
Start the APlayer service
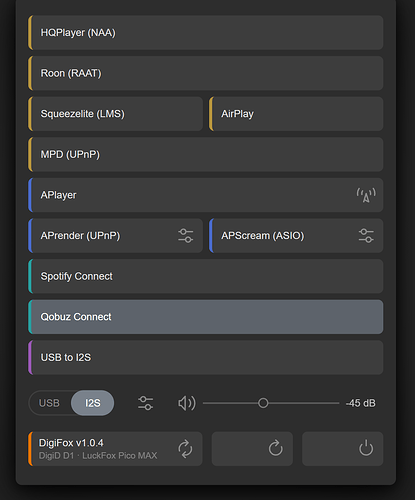[x=206, y=195]
